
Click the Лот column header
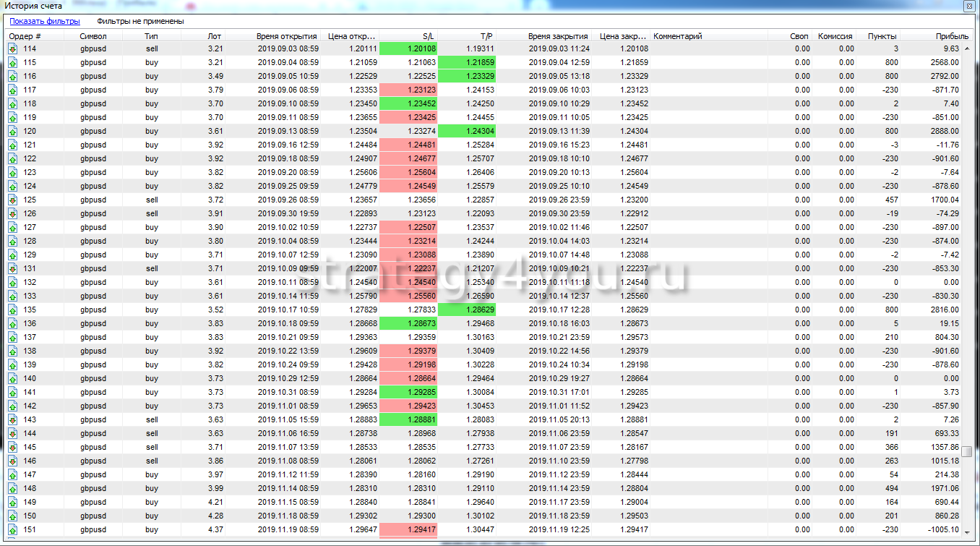point(214,36)
